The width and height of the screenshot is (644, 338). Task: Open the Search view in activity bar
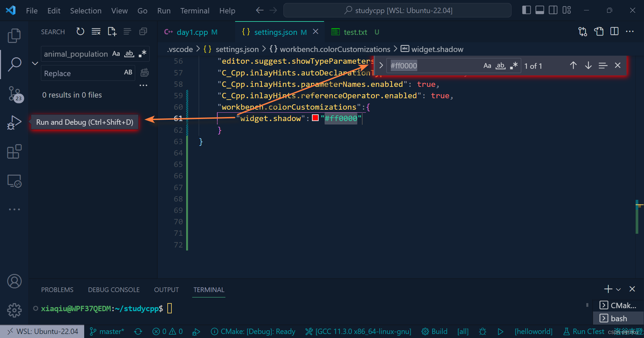pos(14,64)
